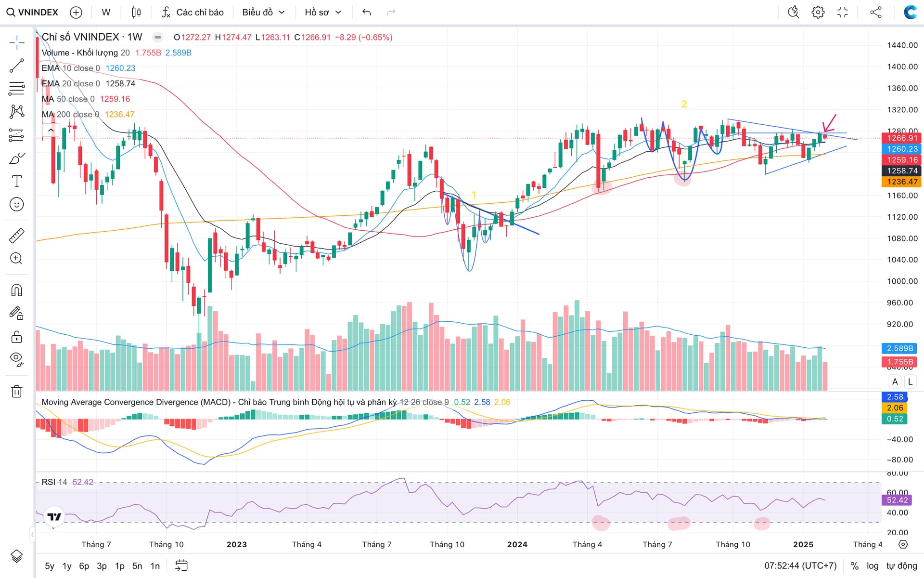Click the VNINDEX symbol search
Viewport: 924px width, 578px height.
[32, 12]
